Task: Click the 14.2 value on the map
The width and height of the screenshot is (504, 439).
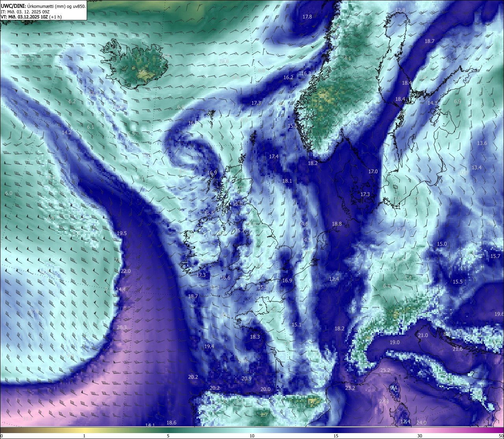Action: pyautogui.click(x=67, y=133)
